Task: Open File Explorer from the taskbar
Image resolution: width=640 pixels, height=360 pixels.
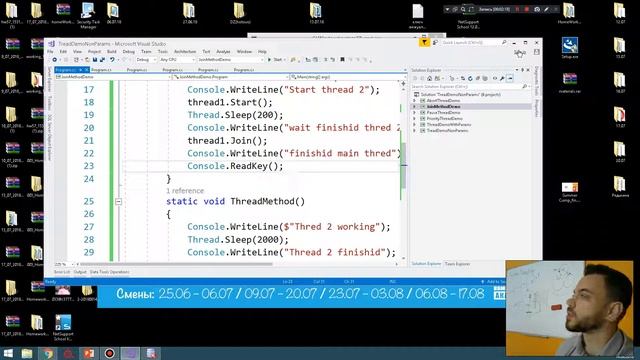Action: click(x=27, y=353)
